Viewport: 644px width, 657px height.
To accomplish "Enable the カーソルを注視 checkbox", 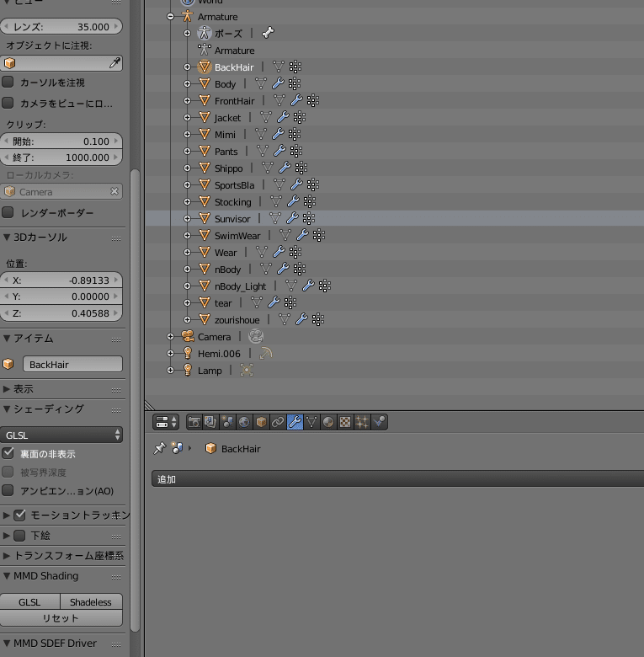I will [8, 83].
